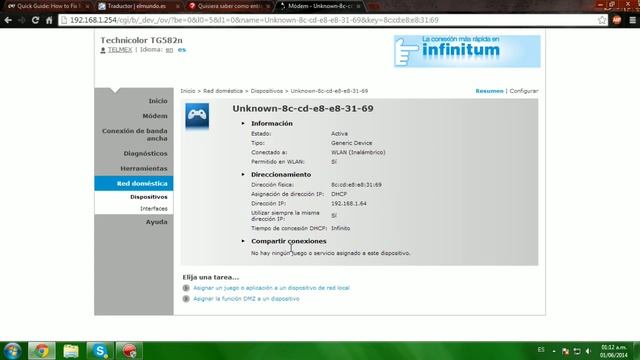Open the Chrome menu icon
640x360 pixels.
[632, 20]
